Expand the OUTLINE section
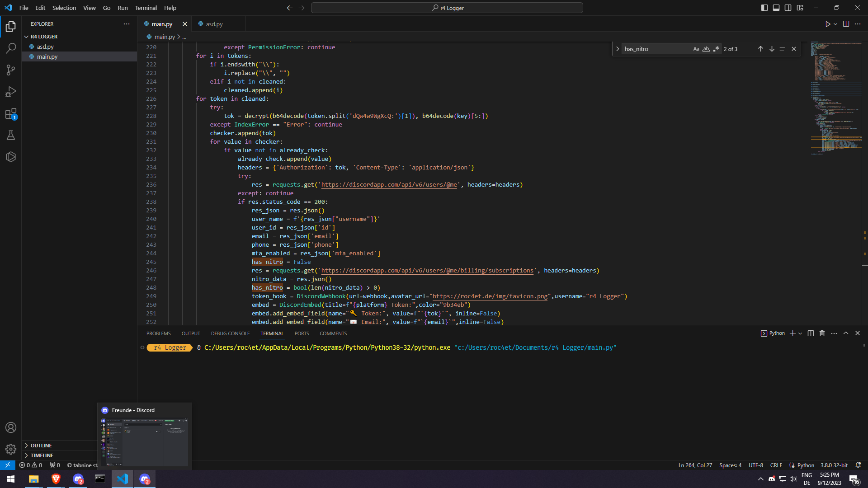Screen dimensions: 868x488 click(41, 446)
